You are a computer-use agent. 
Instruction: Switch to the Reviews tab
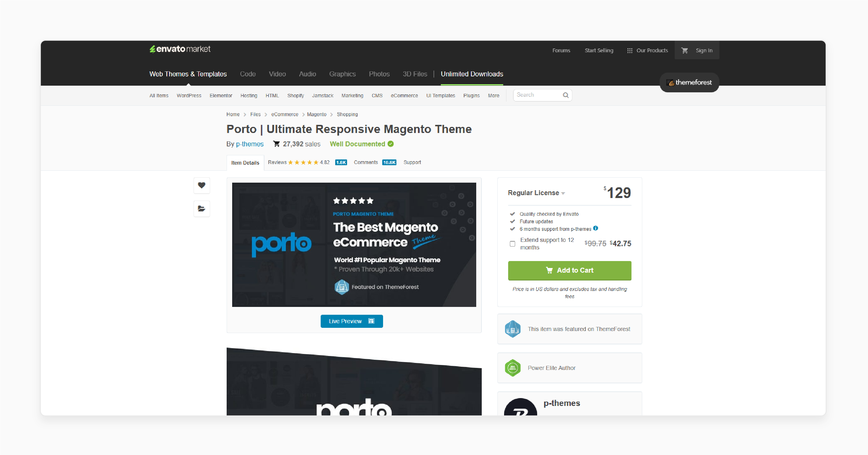(277, 162)
